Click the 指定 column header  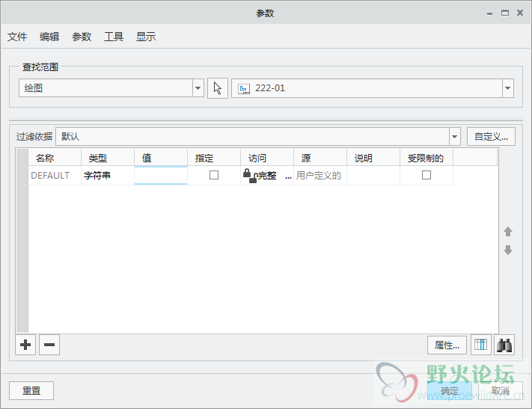(x=214, y=158)
